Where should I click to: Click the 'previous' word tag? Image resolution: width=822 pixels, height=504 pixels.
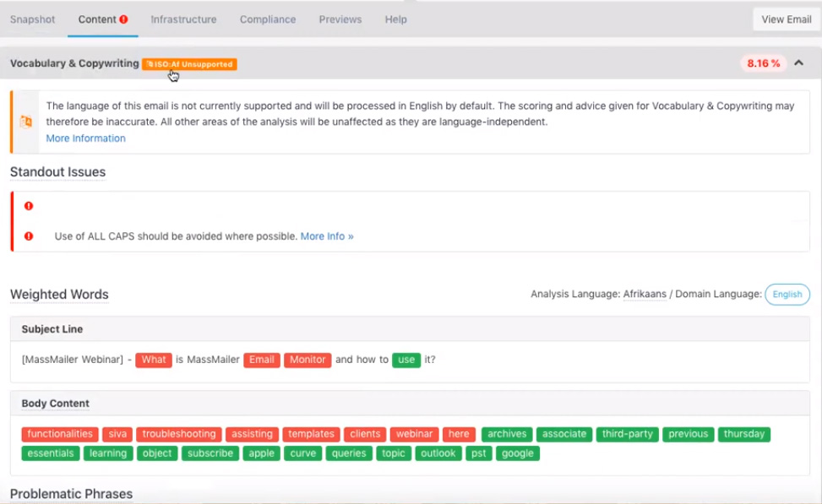689,434
